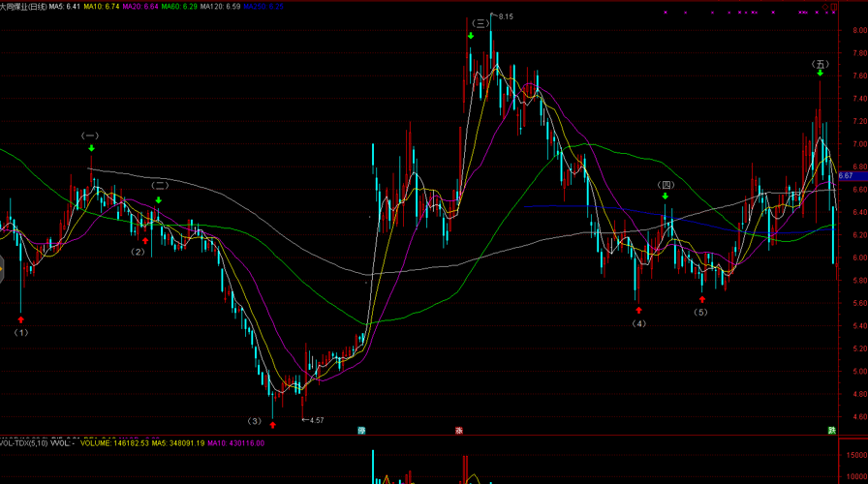Image resolution: width=868 pixels, height=484 pixels.
Task: Click the 大同煤业(日线) chart title
Action: click(x=24, y=7)
